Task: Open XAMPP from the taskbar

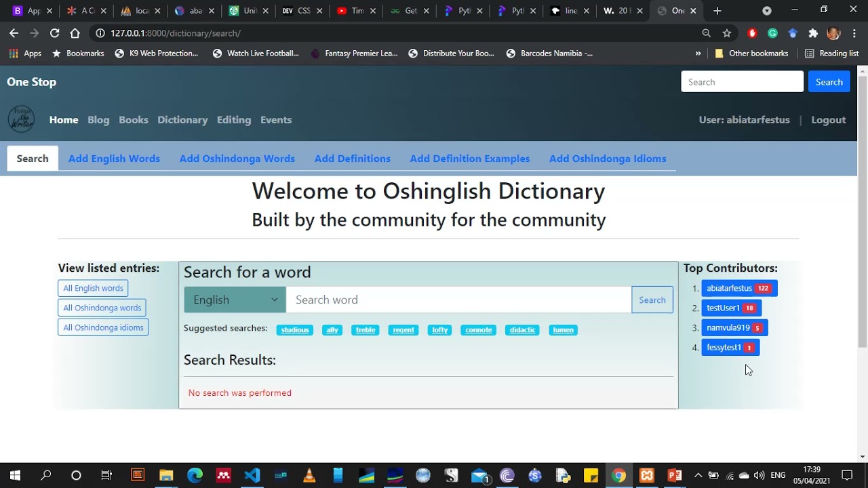Action: (x=647, y=475)
